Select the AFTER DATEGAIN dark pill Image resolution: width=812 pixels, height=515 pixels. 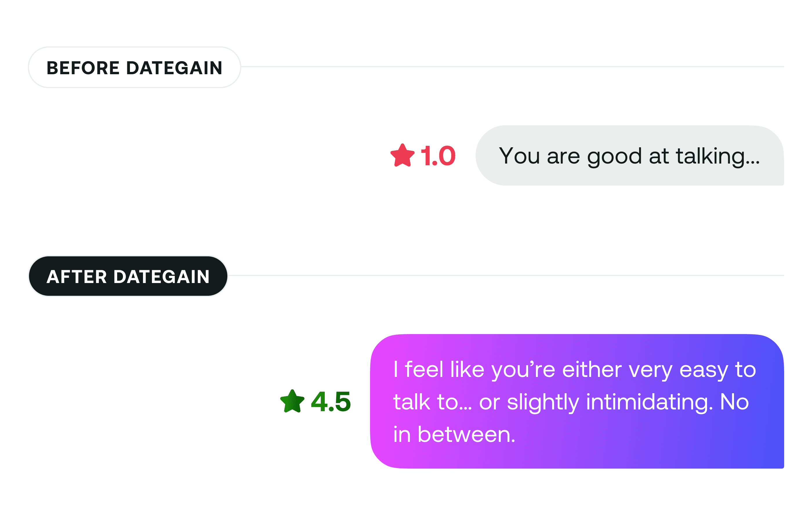(x=128, y=276)
